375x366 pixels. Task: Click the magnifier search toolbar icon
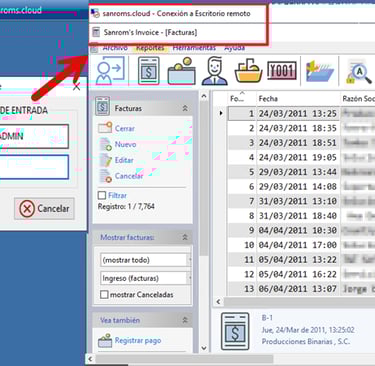pyautogui.click(x=359, y=71)
